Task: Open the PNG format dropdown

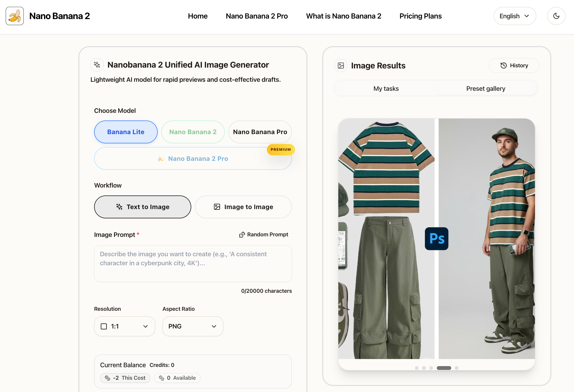Action: pyautogui.click(x=193, y=326)
